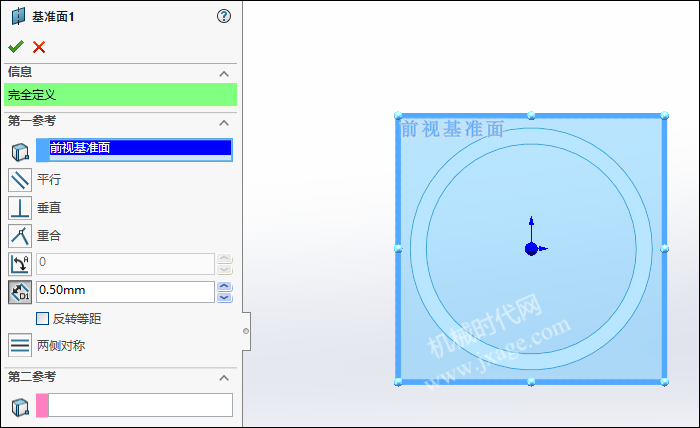Click the top-middle plane edge handle
700x428 pixels.
pyautogui.click(x=531, y=116)
